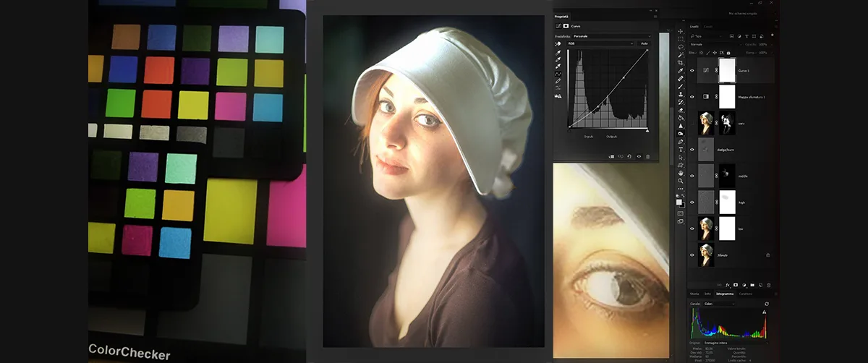
Task: Toggle adjustment visibility eye in Properties
Action: (639, 155)
